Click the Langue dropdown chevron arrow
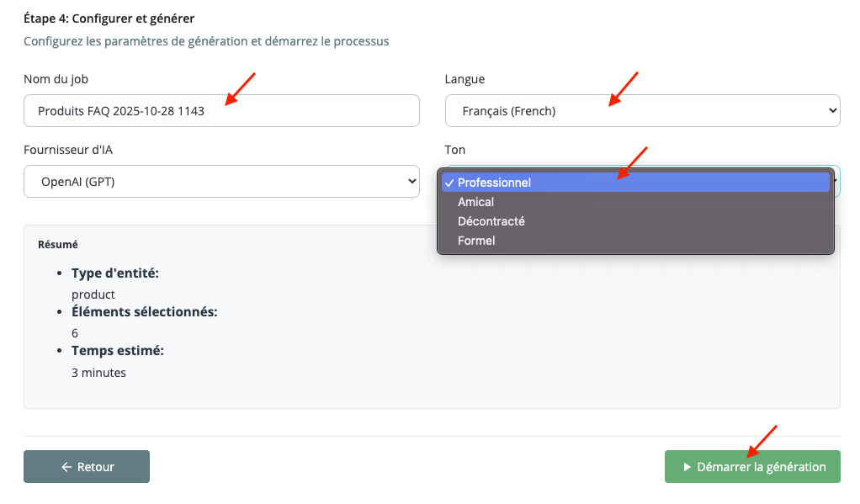The width and height of the screenshot is (860, 504). [832, 111]
